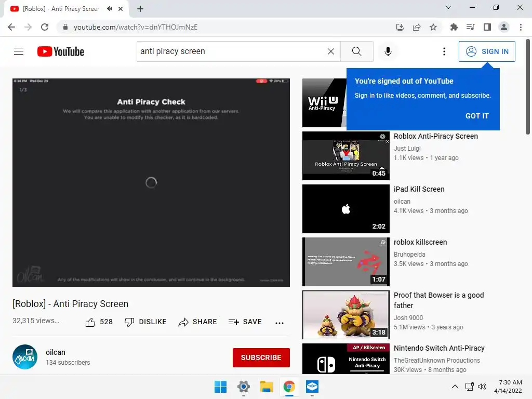View site information lock icon
The height and width of the screenshot is (399, 532).
[65, 27]
